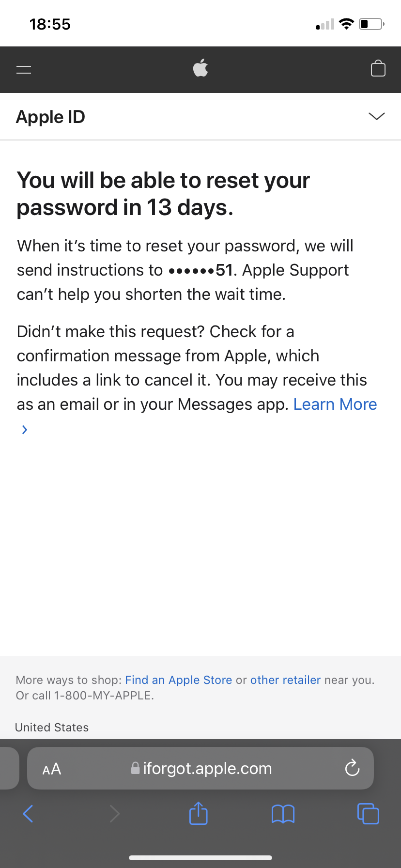Viewport: 401px width, 868px height.
Task: Select the United States region link
Action: pyautogui.click(x=52, y=728)
